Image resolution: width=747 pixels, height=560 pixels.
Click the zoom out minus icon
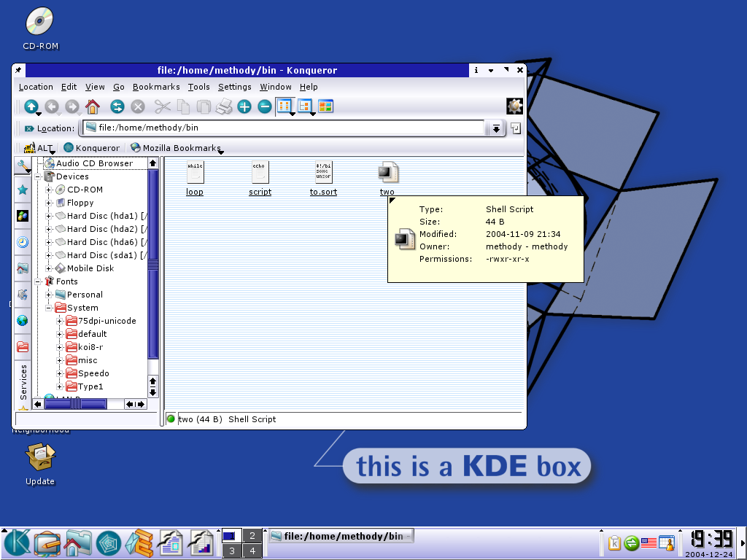pos(265,107)
